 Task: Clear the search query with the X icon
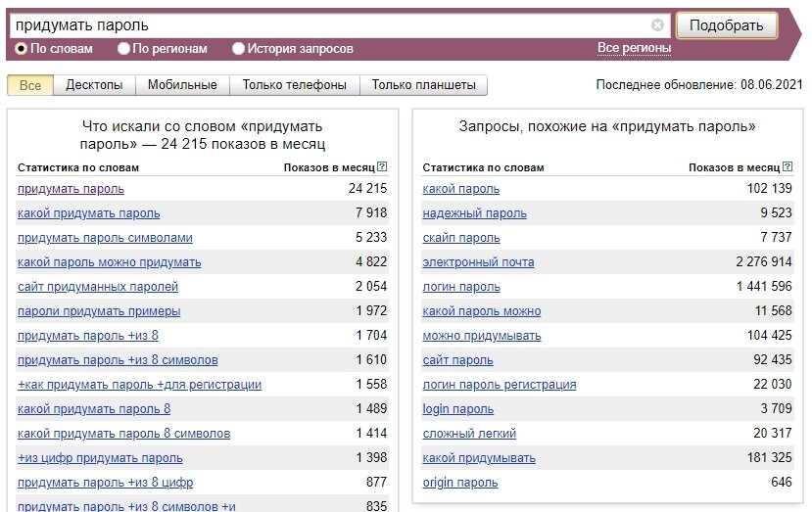(657, 24)
